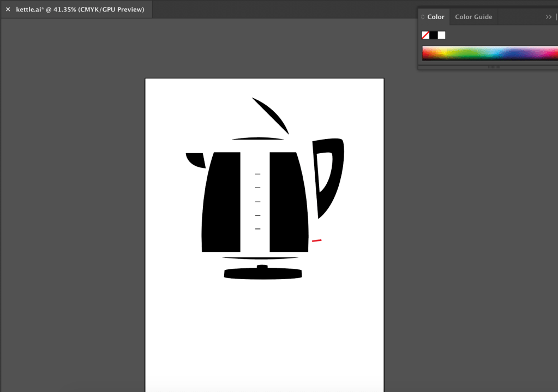The image size is (558, 392).
Task: Pick the white swatch in Color panel
Action: 442,35
